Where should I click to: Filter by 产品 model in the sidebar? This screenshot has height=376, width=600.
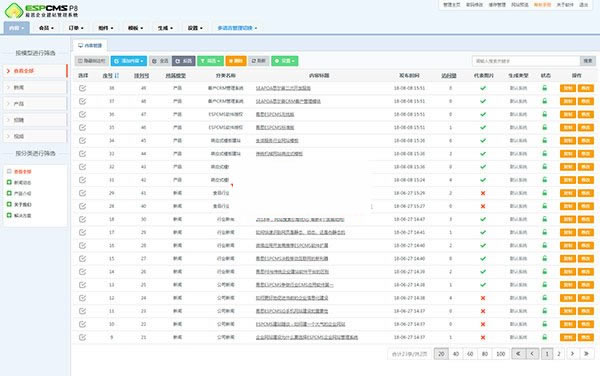[35, 104]
